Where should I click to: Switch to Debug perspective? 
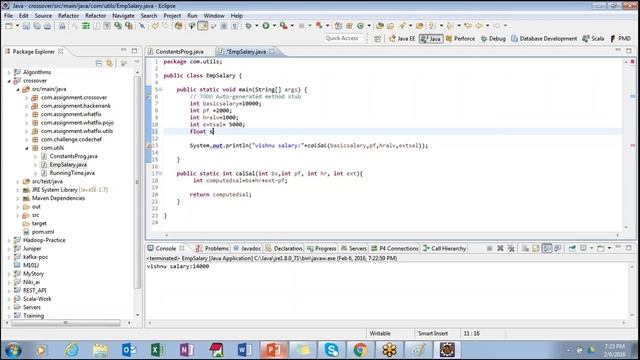[x=493, y=38]
